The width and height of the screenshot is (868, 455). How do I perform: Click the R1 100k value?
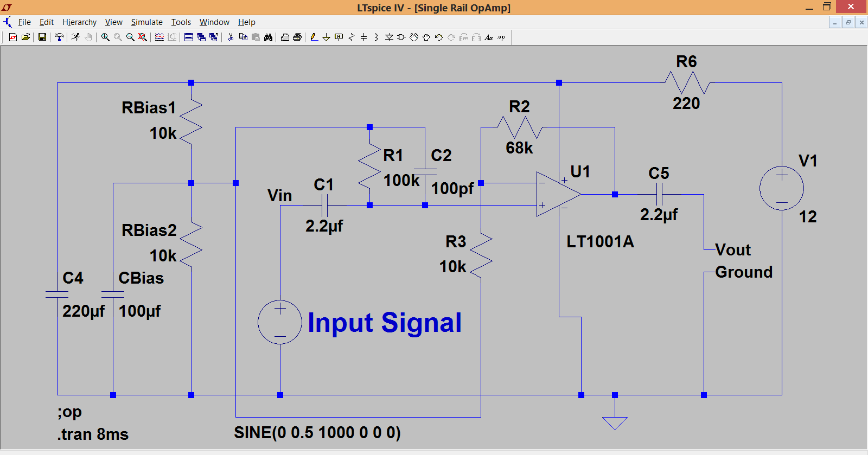tap(401, 180)
